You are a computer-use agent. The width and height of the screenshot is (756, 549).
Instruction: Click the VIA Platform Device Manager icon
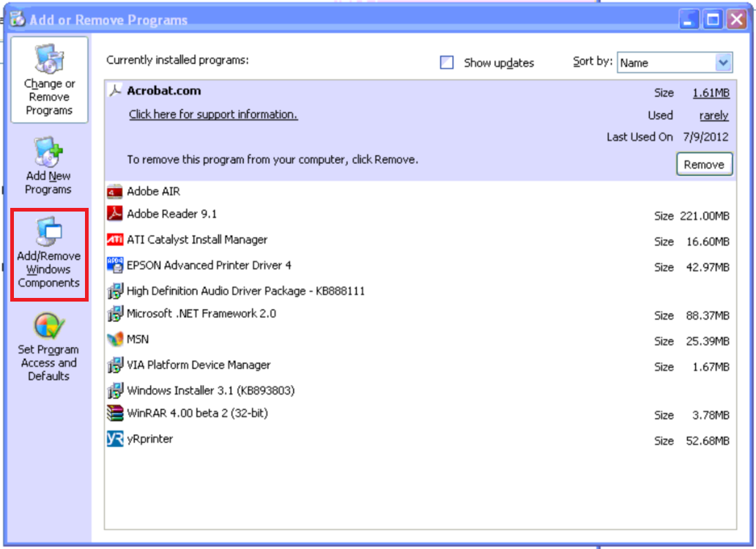click(115, 365)
